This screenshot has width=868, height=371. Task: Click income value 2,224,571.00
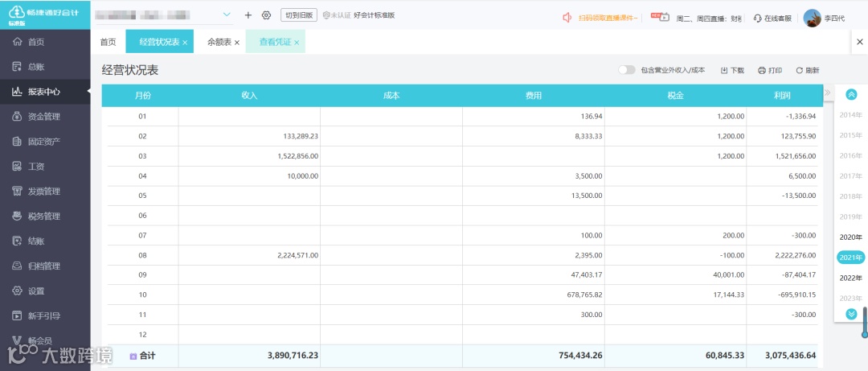point(298,255)
